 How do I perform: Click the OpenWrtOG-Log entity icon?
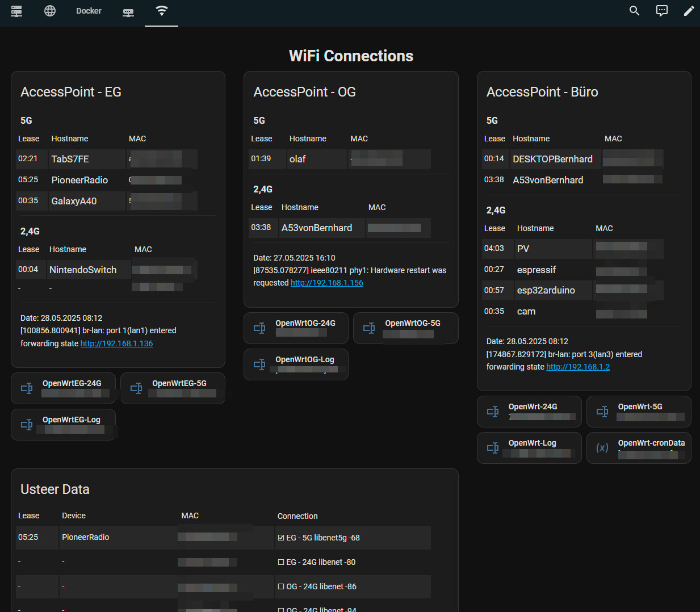pyautogui.click(x=259, y=364)
